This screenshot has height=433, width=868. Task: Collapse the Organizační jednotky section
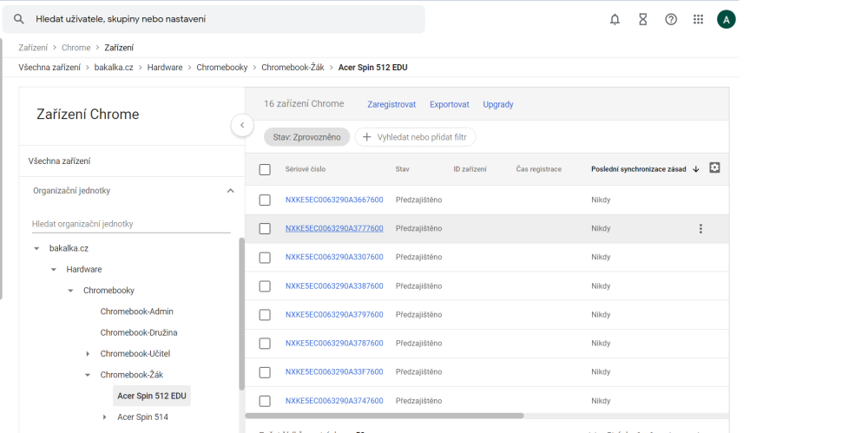(230, 191)
